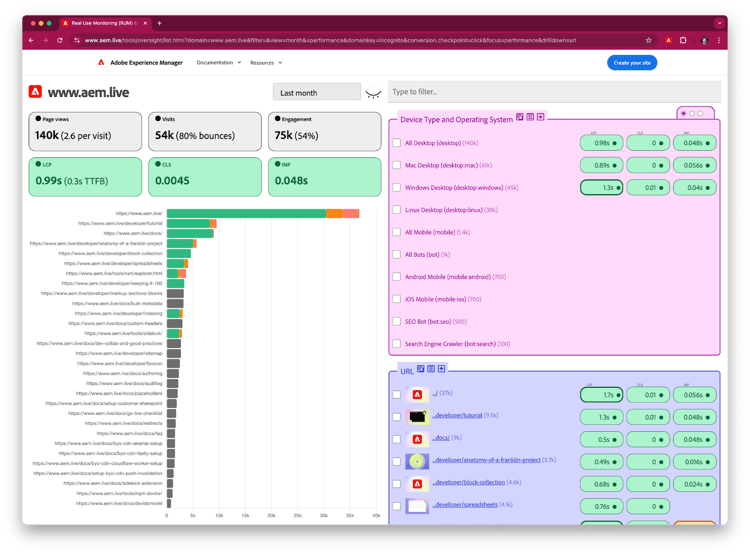Check the Windows Desktop checkbox

point(397,188)
